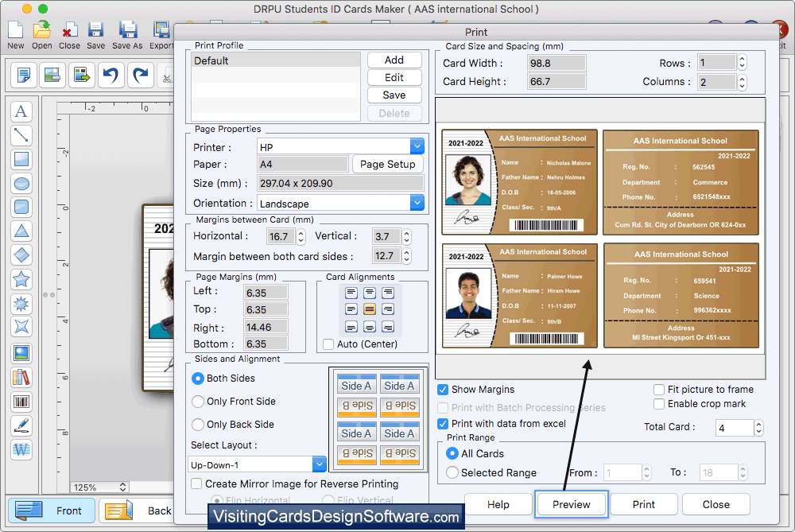Click the Edit profile button
Screen dimensions: 795x532
click(x=394, y=77)
